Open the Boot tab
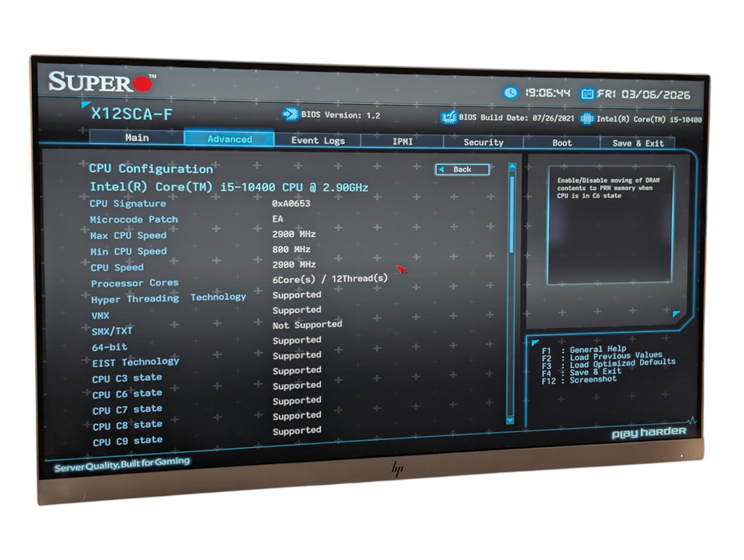This screenshot has width=744, height=560. pos(562,142)
